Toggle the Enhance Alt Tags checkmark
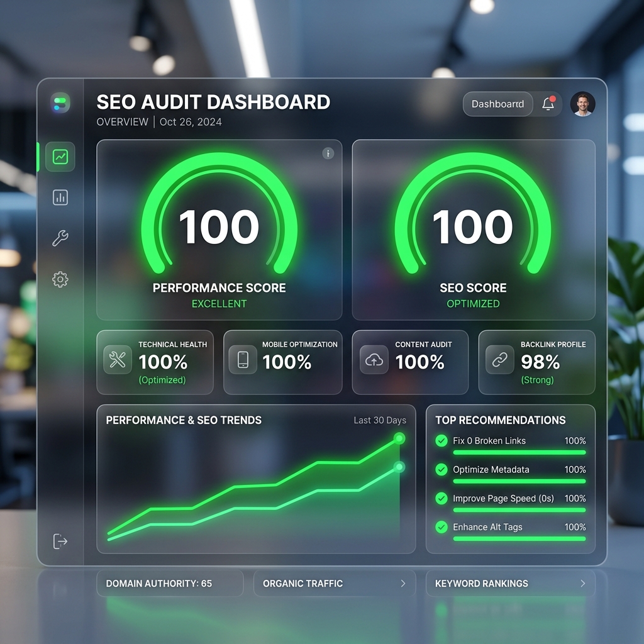The width and height of the screenshot is (644, 644). click(x=441, y=527)
